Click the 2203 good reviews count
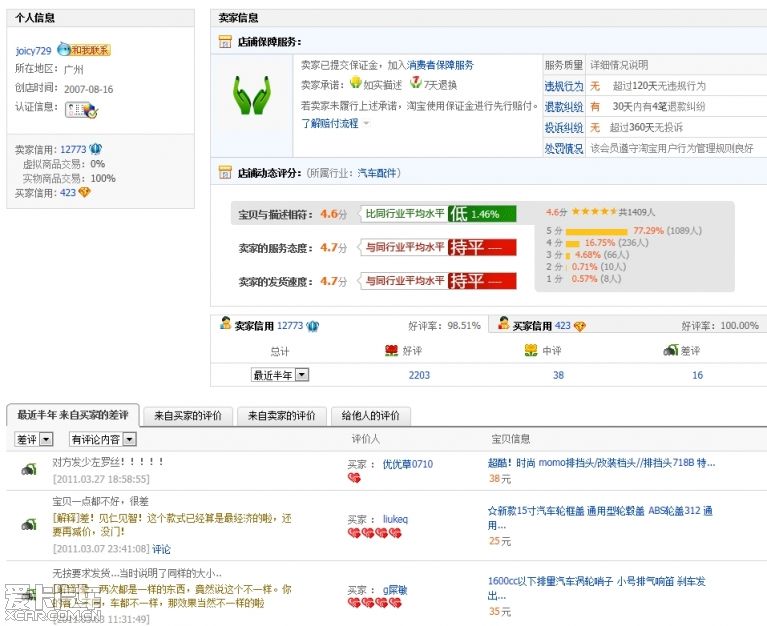Screen dimensions: 767x626 419,375
